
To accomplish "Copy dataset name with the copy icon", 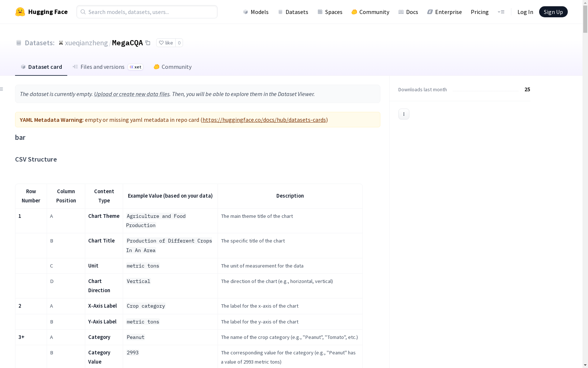I will coord(148,43).
